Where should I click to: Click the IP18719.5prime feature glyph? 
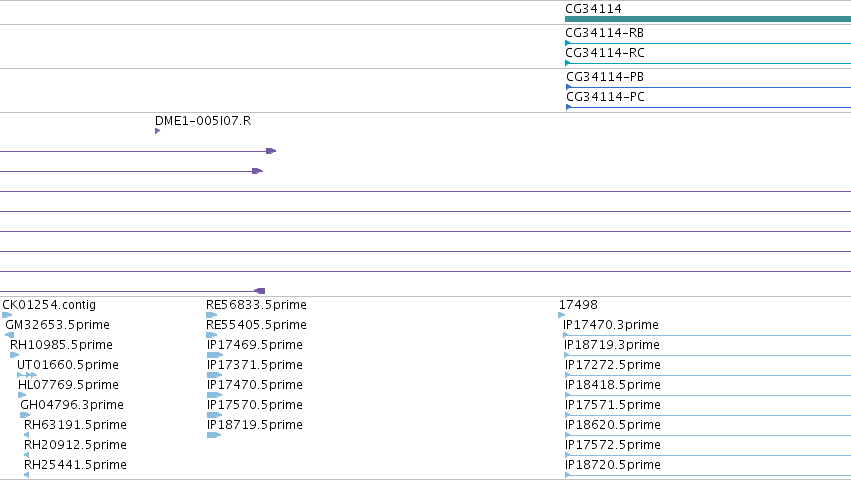point(214,435)
